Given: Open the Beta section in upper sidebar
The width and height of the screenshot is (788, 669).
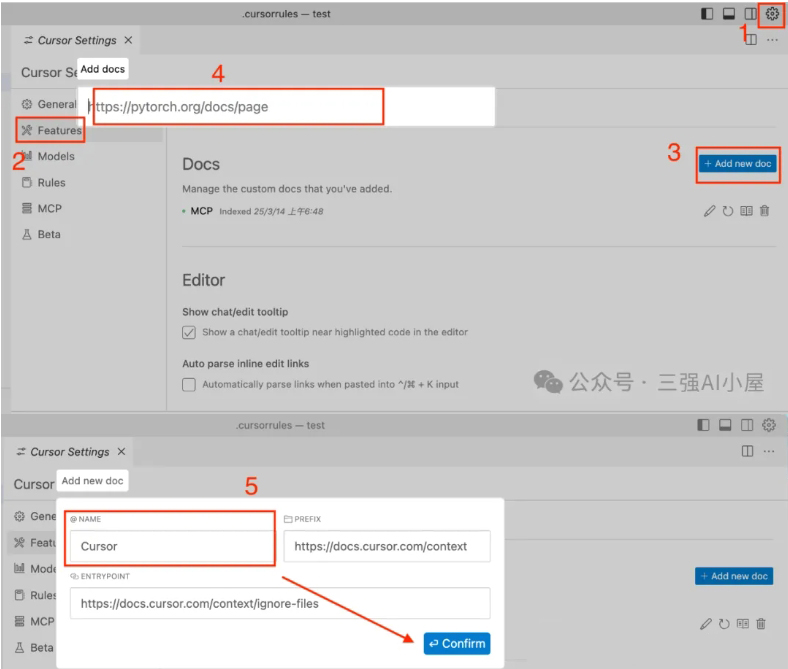Looking at the screenshot, I should pos(48,234).
